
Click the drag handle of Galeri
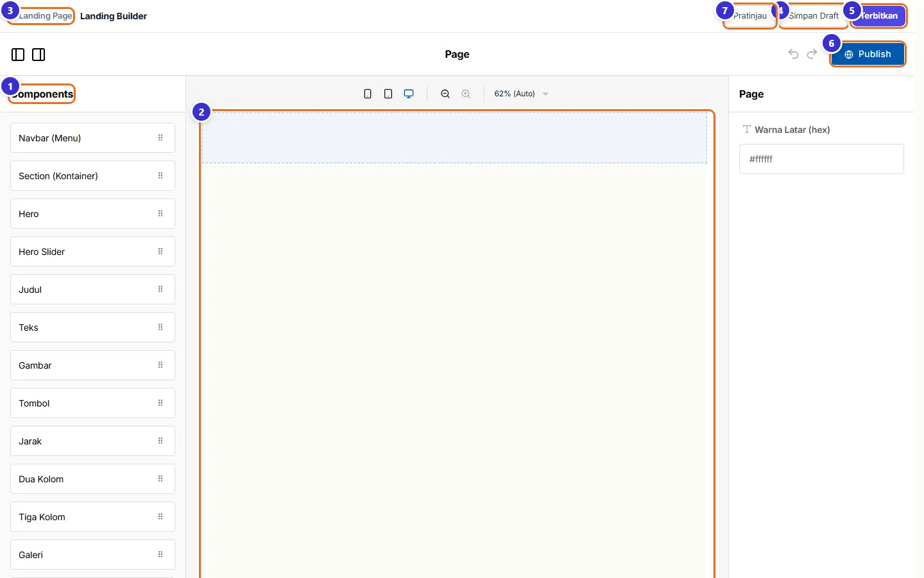(160, 554)
